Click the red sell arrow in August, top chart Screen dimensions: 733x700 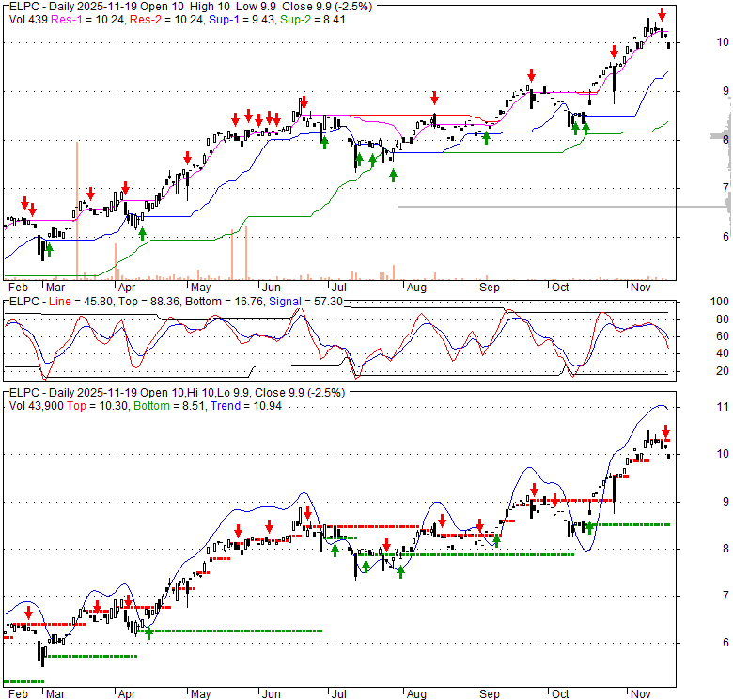pyautogui.click(x=435, y=98)
